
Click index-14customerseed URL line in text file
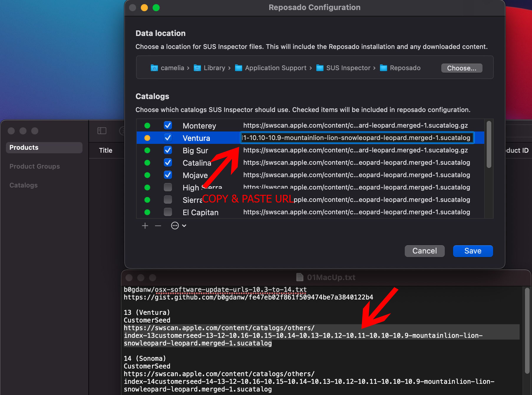pyautogui.click(x=309, y=382)
